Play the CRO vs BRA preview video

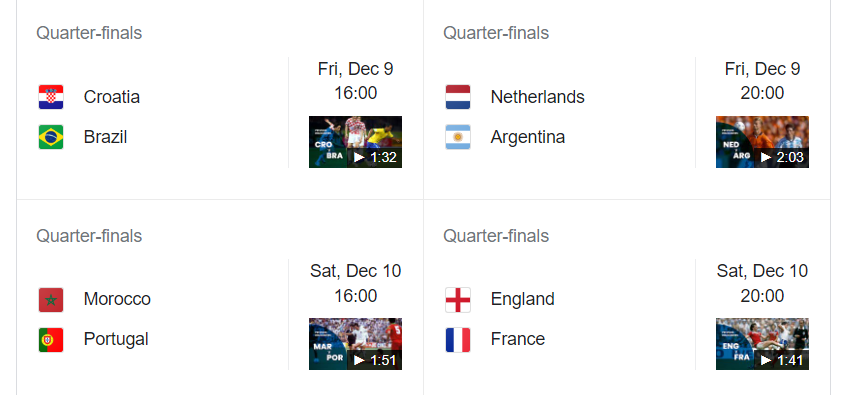point(355,142)
